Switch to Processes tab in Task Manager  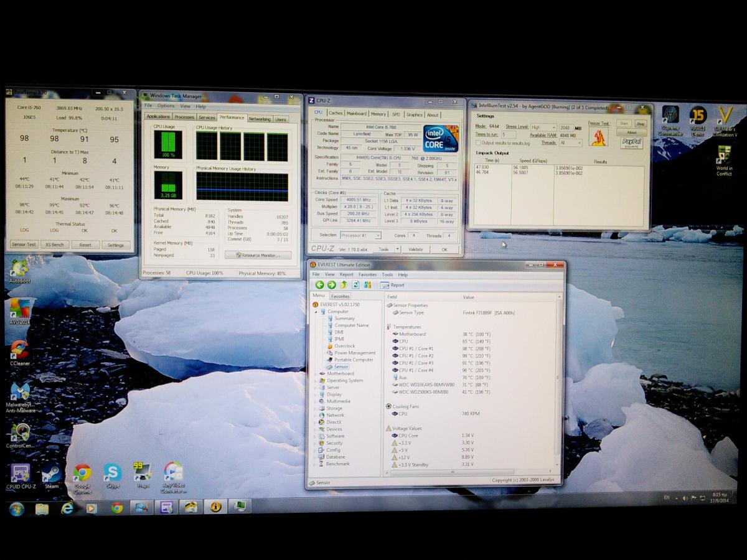184,117
